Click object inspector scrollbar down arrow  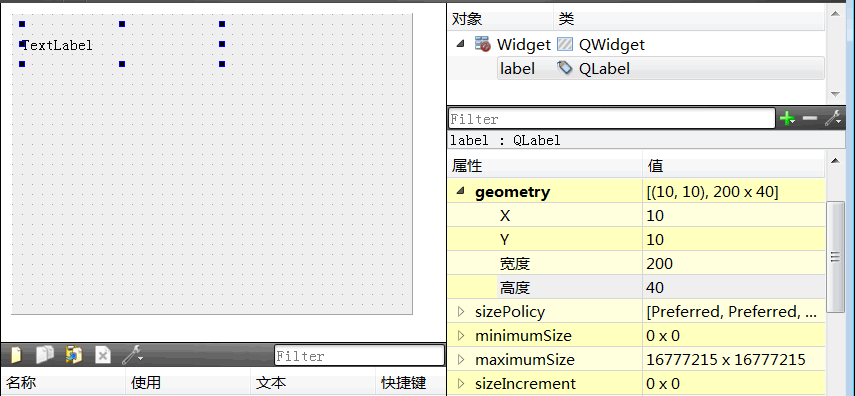point(835,94)
